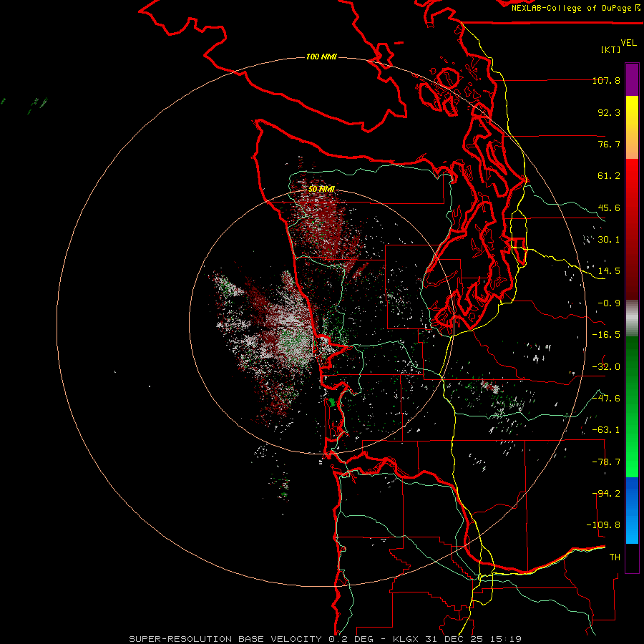Pick the gray near-zero band of scale
Viewport: 644px width, 644px height.
(x=632, y=318)
